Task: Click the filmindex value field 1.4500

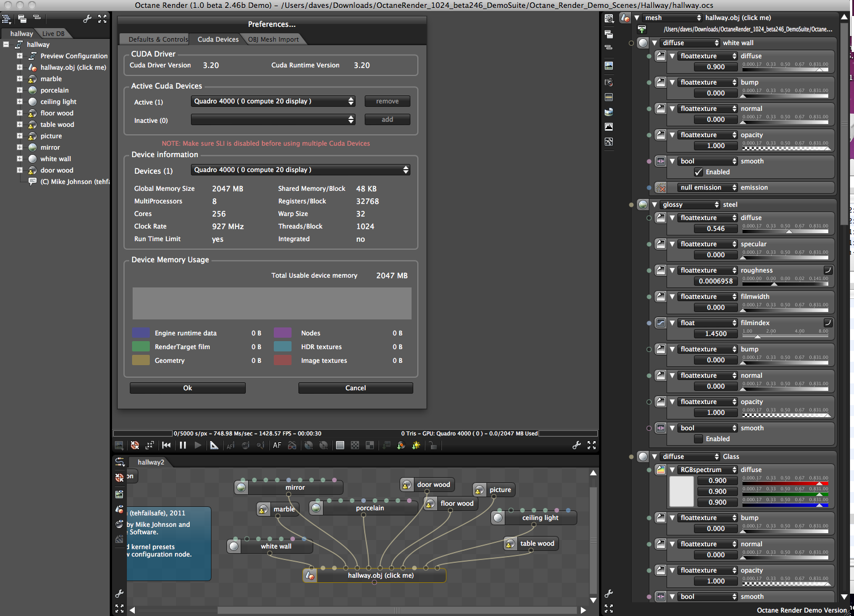Action: pyautogui.click(x=716, y=334)
